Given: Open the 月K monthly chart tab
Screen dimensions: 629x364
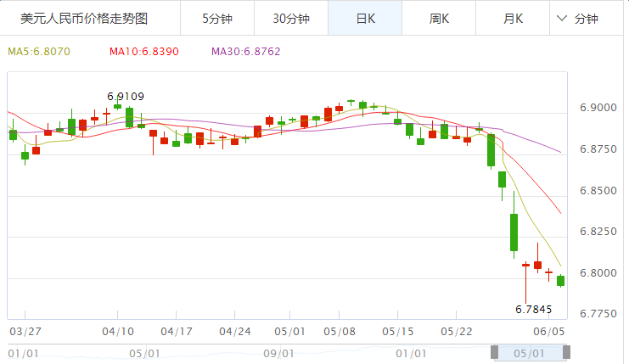Looking at the screenshot, I should (513, 19).
